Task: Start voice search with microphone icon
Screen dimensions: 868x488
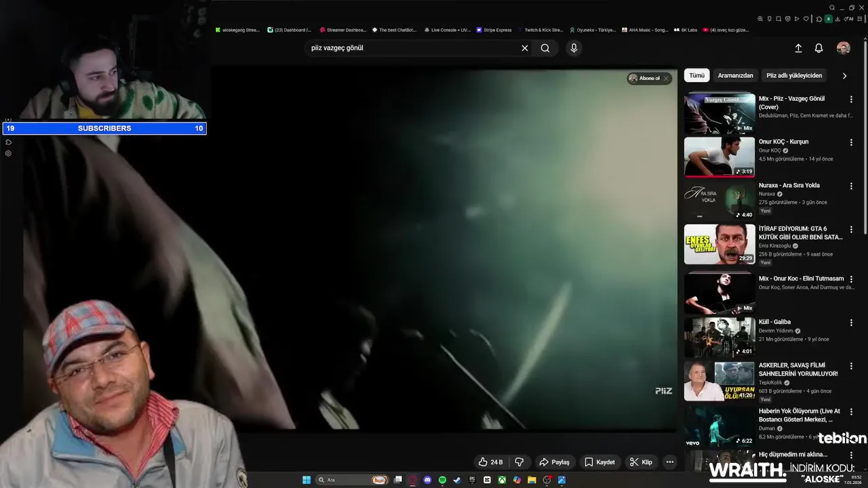Action: [574, 48]
